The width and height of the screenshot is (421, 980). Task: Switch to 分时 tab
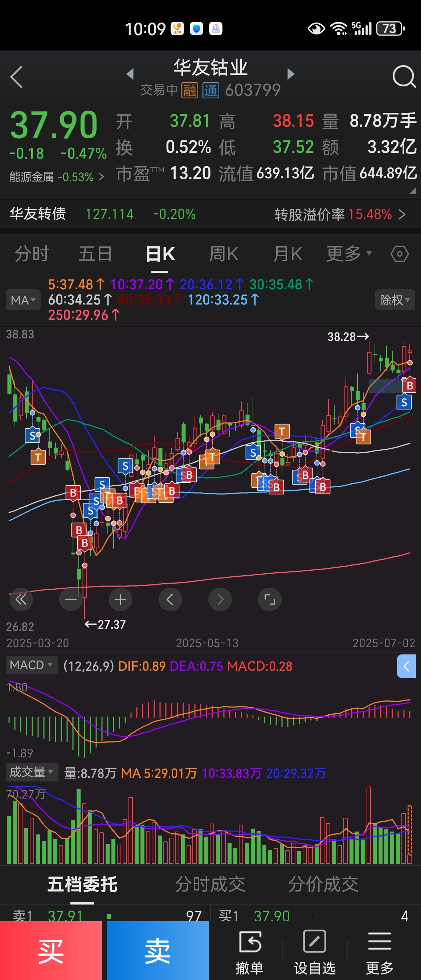point(32,254)
